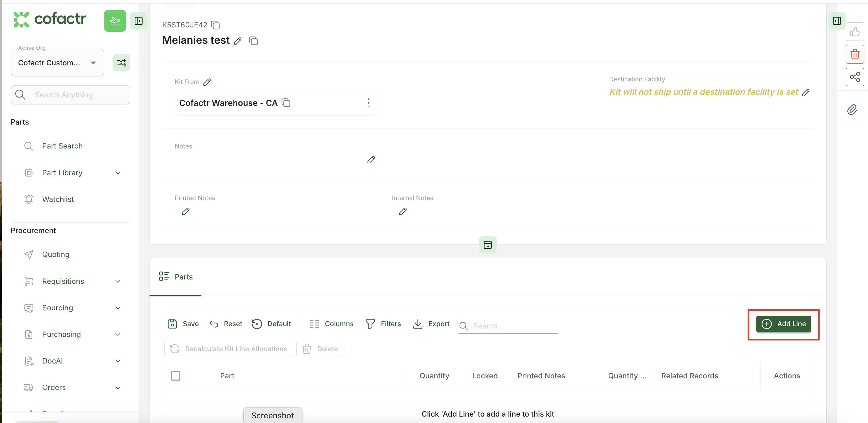Image resolution: width=868 pixels, height=423 pixels.
Task: Click the thumbs up approve icon
Action: [x=855, y=32]
